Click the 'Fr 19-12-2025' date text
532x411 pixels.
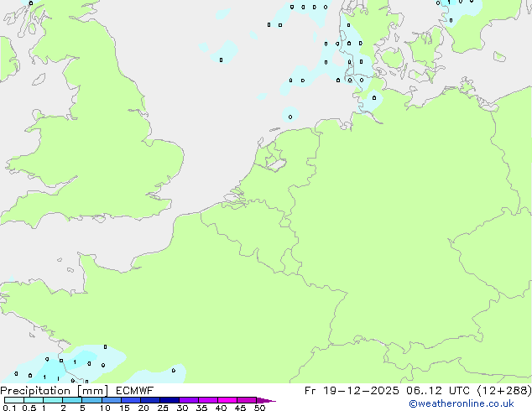click(x=352, y=391)
